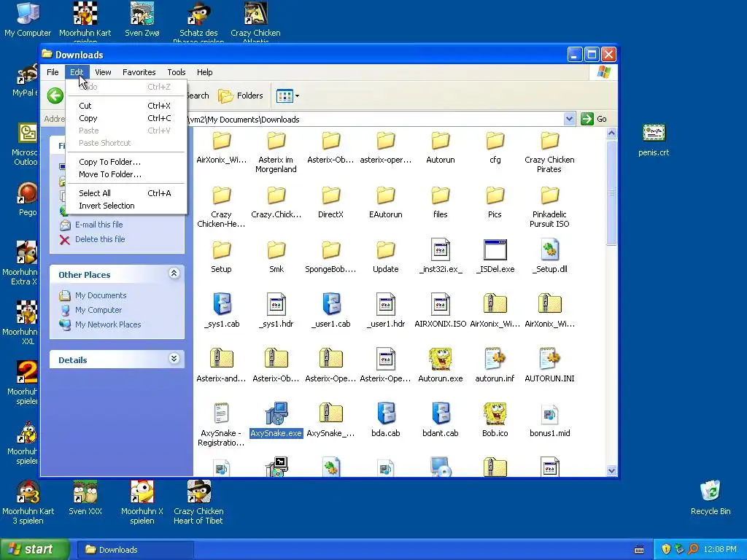Select the bdant.cab file

[x=440, y=421]
